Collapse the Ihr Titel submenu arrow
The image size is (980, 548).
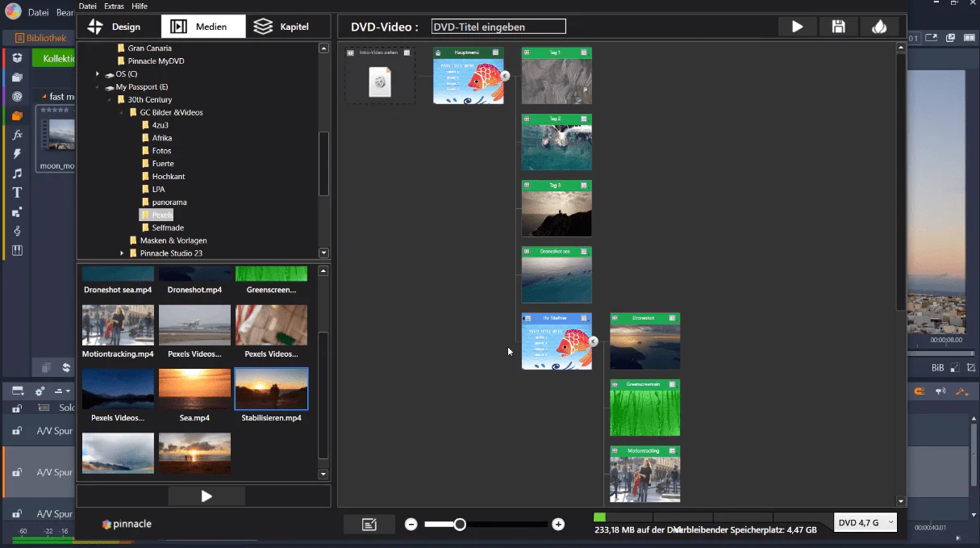click(x=593, y=341)
